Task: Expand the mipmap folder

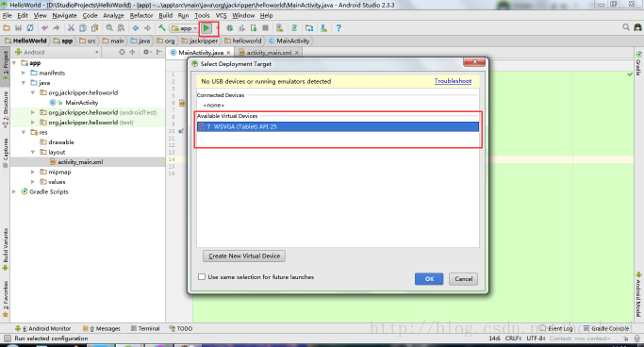Action: tap(33, 172)
